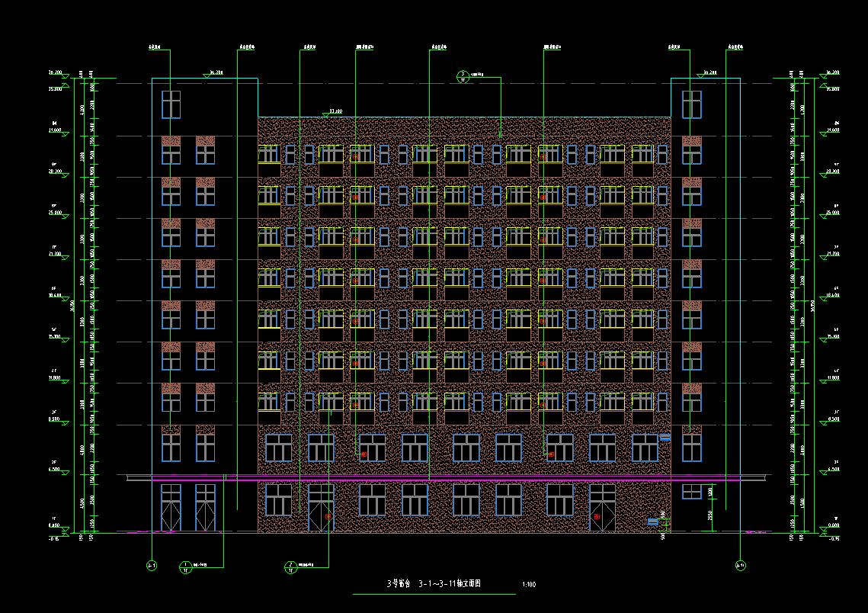Viewport: 868px width, 613px height.
Task: Click red circle marker on right ground-floor door
Action: (x=597, y=517)
